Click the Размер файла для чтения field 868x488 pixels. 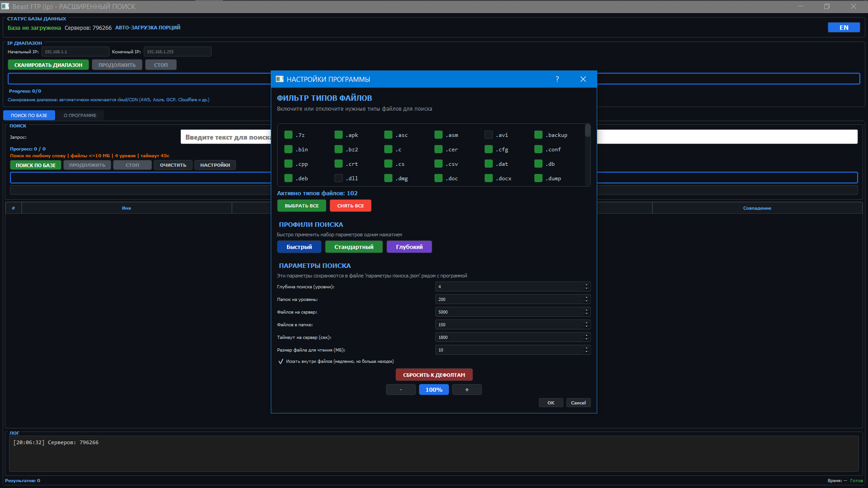pos(513,350)
